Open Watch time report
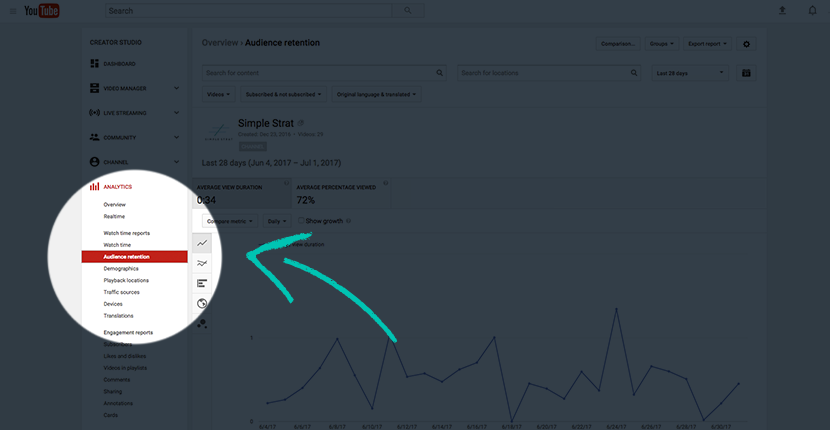 (x=117, y=245)
